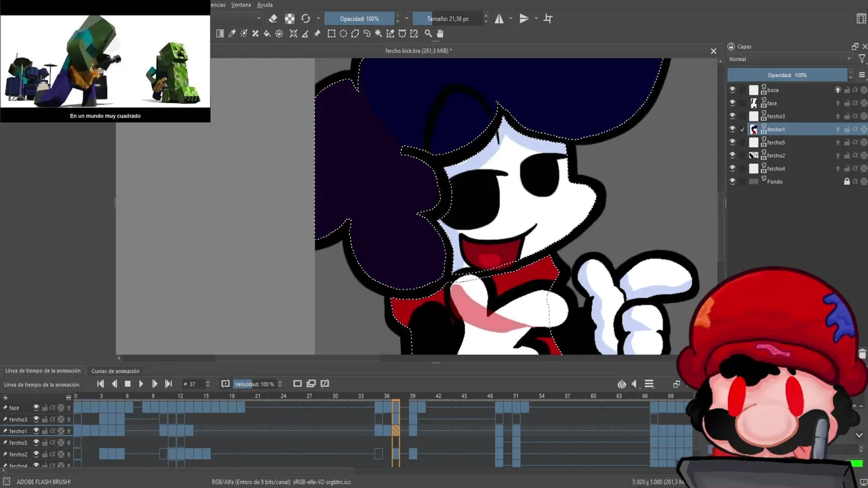868x488 pixels.
Task: Adjust toolbar brush Opacidad slider
Action: [359, 19]
